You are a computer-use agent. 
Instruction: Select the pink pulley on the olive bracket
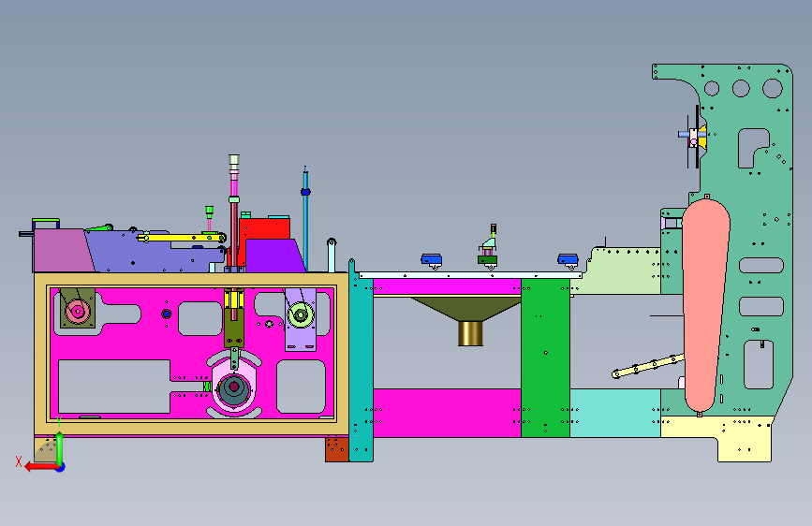tap(78, 312)
